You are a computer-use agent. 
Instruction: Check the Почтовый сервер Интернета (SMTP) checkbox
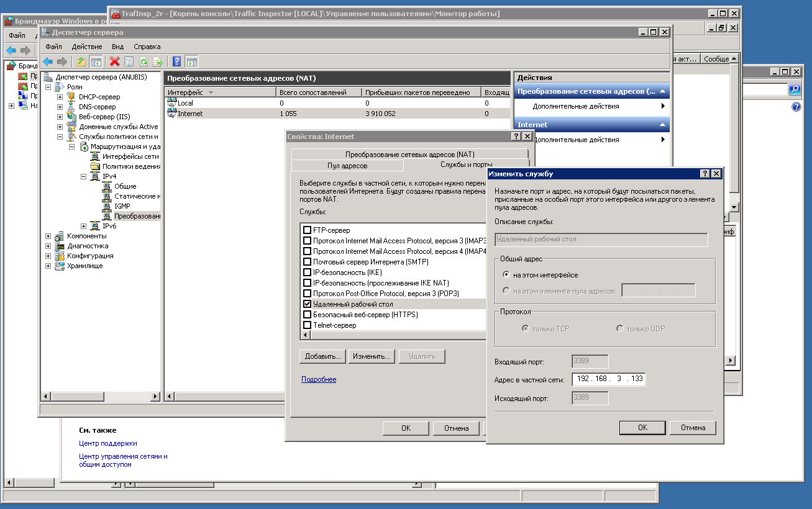point(307,262)
